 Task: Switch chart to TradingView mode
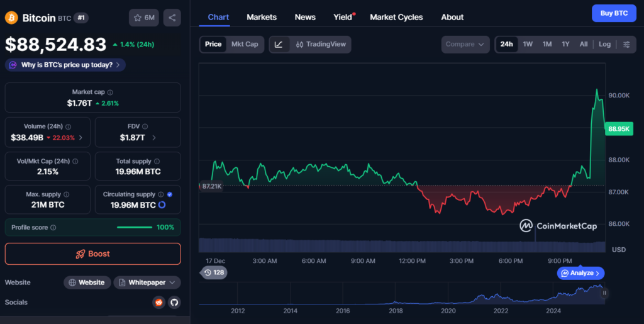click(321, 45)
